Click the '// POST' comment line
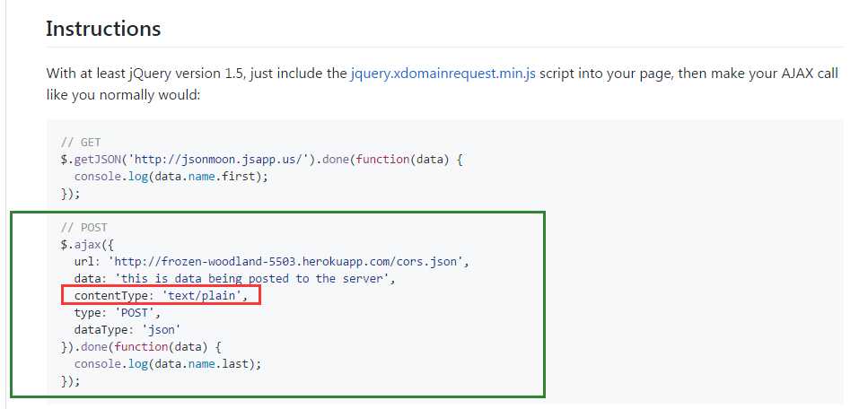The width and height of the screenshot is (868, 409). tap(84, 228)
